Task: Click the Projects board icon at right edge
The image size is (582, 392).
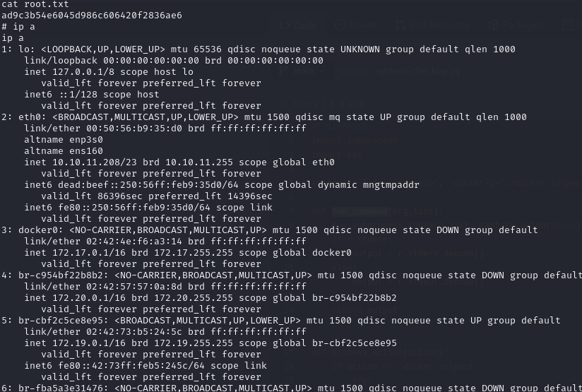Action: point(568,25)
